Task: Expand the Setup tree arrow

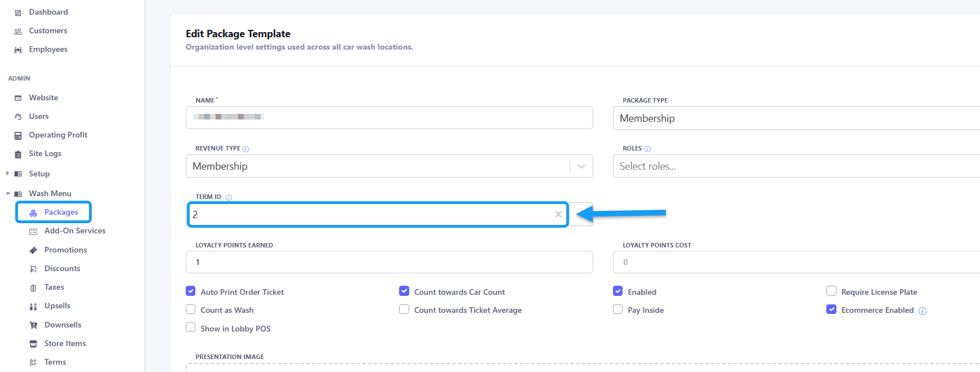Action: coord(7,174)
